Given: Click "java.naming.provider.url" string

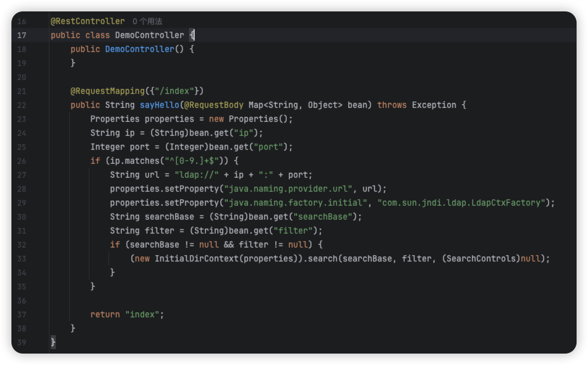Looking at the screenshot, I should click(288, 189).
